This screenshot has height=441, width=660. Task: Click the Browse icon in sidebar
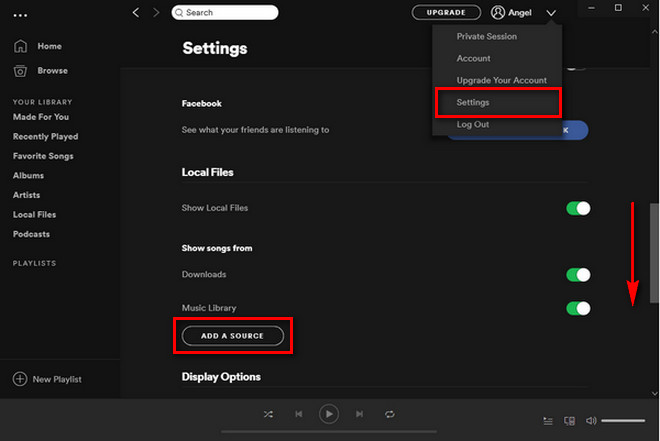click(20, 71)
